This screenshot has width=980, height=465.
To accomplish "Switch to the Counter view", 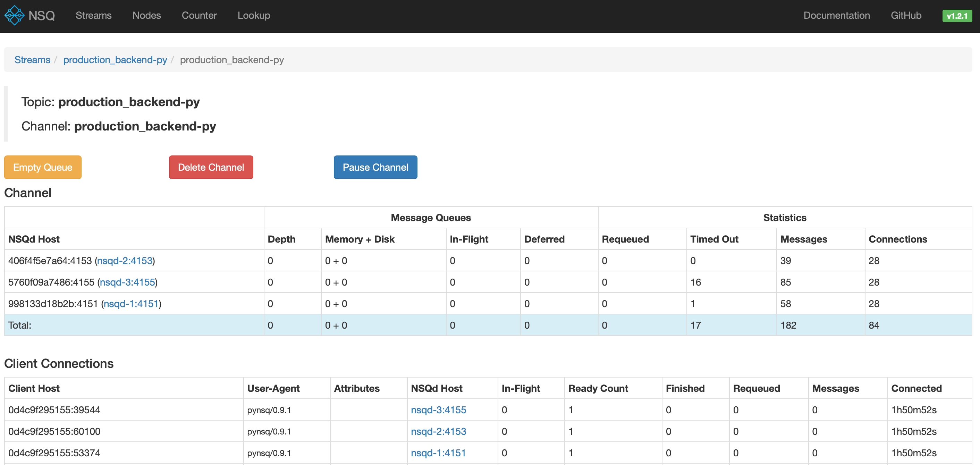I will (199, 15).
